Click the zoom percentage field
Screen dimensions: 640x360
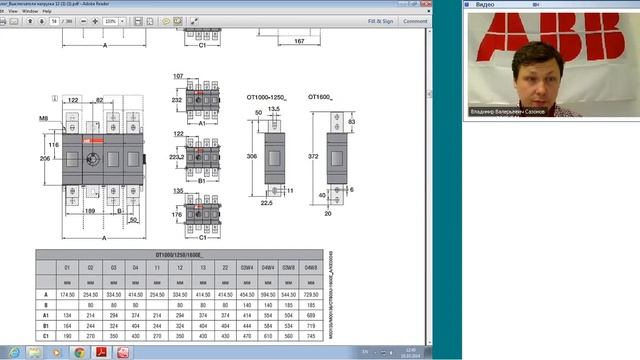click(111, 21)
